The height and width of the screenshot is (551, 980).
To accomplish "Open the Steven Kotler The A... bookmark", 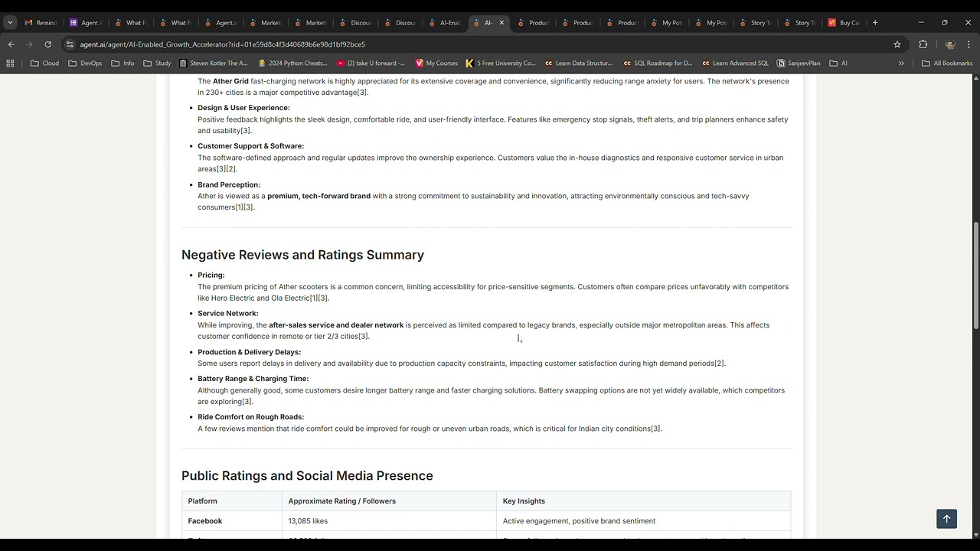I will [214, 63].
